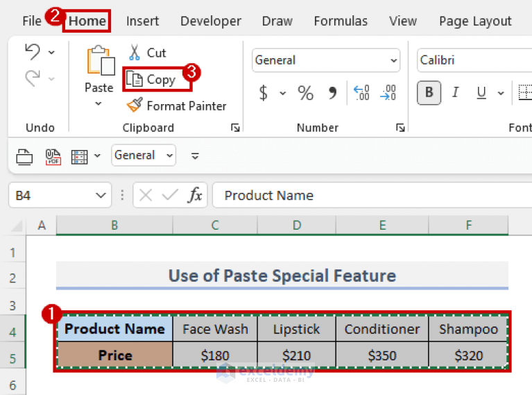This screenshot has height=395, width=532.
Task: Select the Product Name cell
Action: coord(114,329)
